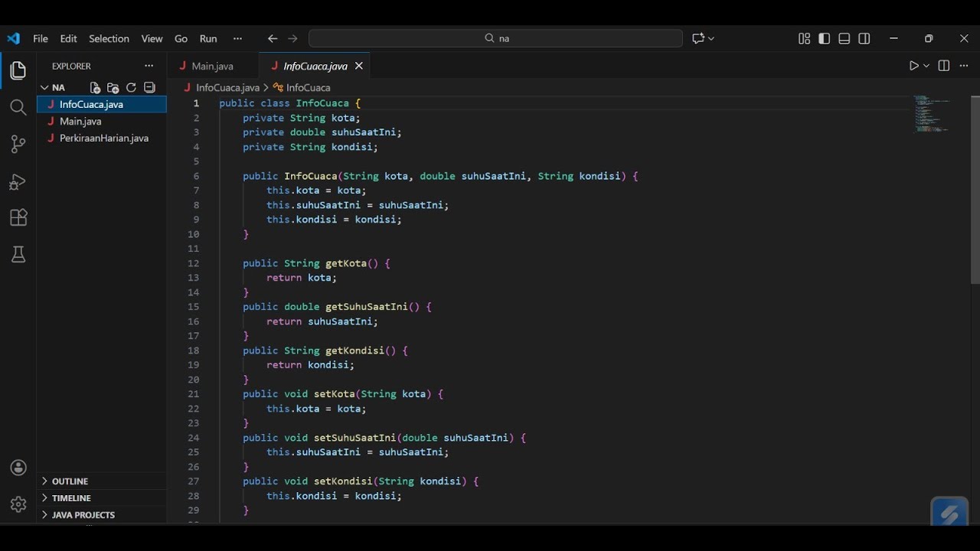Go forward using the navigation arrow
The image size is (980, 551).
click(292, 38)
